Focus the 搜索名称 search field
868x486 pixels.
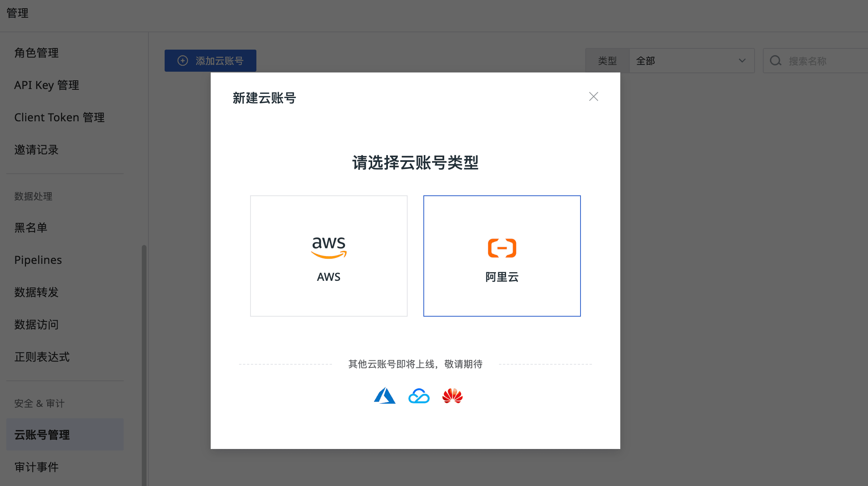click(823, 61)
